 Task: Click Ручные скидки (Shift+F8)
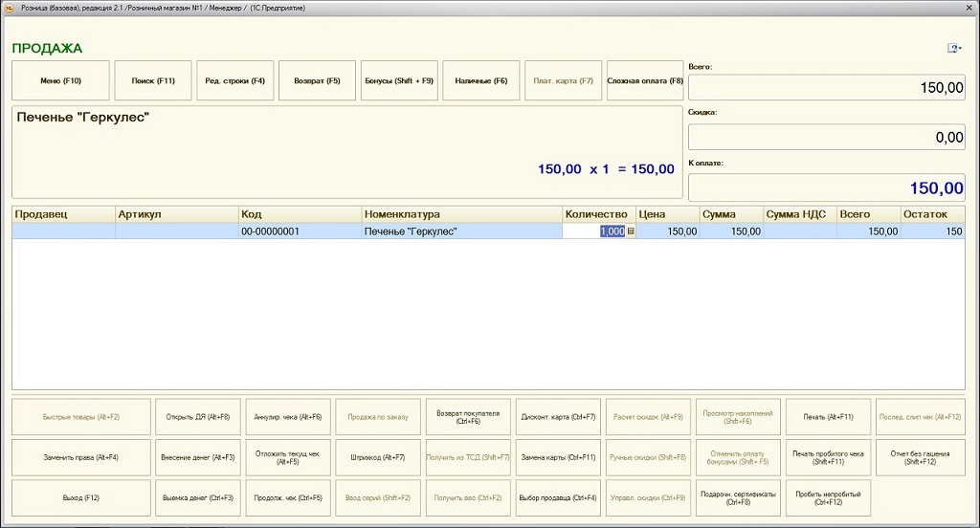(648, 457)
